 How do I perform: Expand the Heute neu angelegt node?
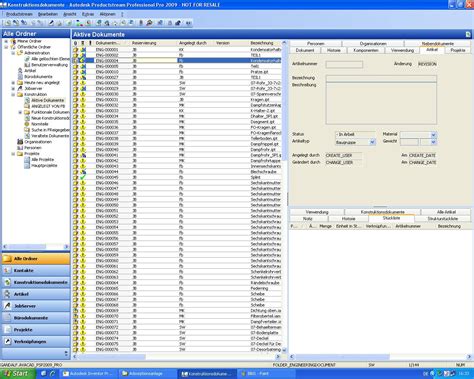pyautogui.click(x=13, y=83)
